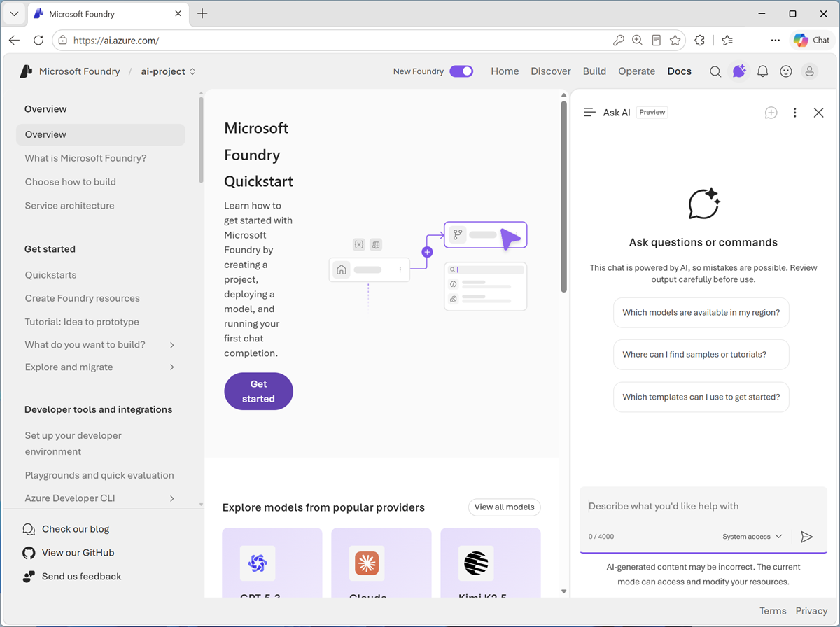Open the Ask AI chat history menu
840x627 pixels.
click(x=589, y=112)
